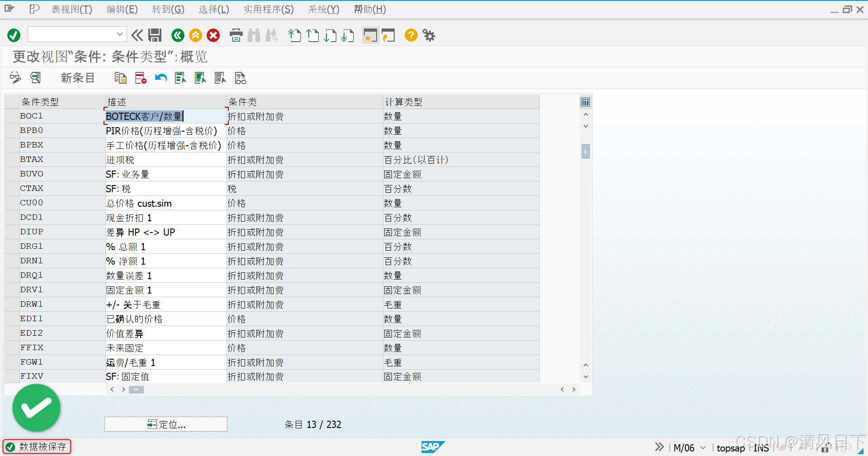The width and height of the screenshot is (868, 456).
Task: Collapse command field double-chevron icon
Action: [x=137, y=35]
